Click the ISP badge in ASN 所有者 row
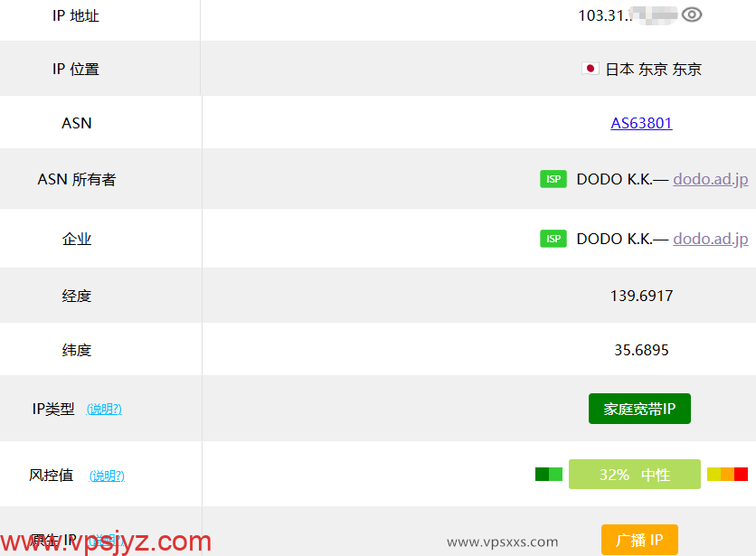This screenshot has height=556, width=756. point(553,179)
